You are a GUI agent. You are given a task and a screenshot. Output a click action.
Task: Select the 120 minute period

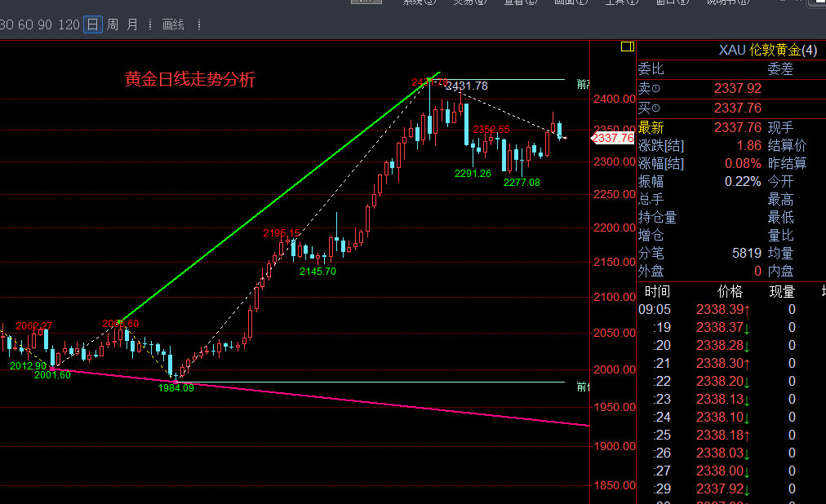(x=69, y=25)
